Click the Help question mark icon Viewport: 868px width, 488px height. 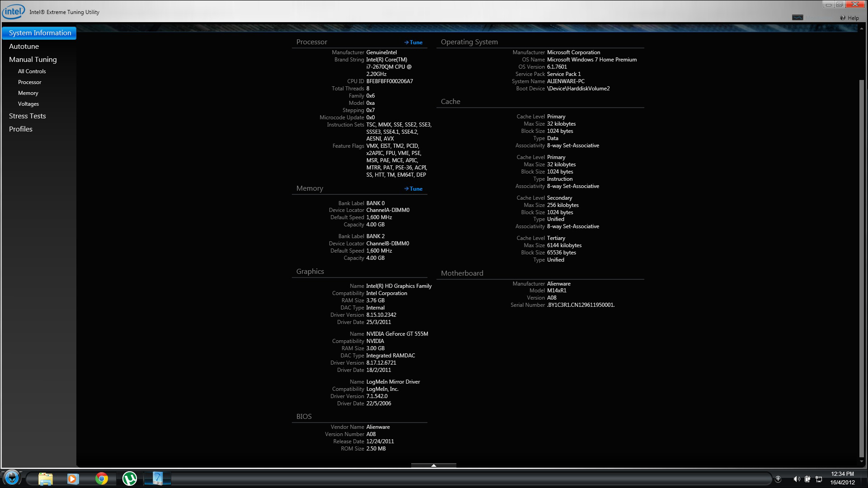click(x=843, y=18)
